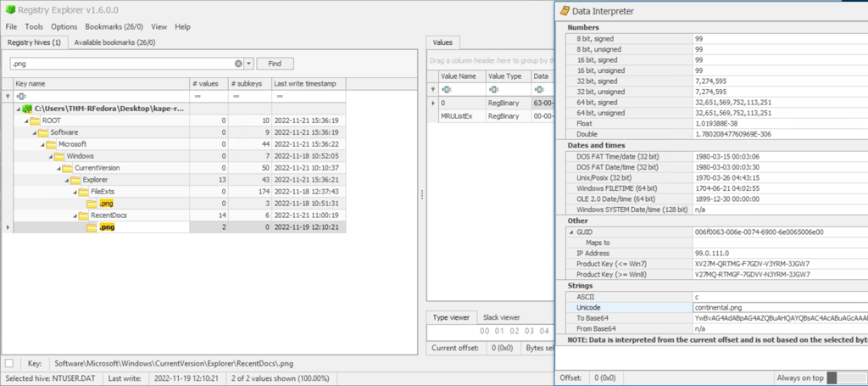Tick the checkbox left of Key label
The height and width of the screenshot is (386, 868).
(x=8, y=363)
